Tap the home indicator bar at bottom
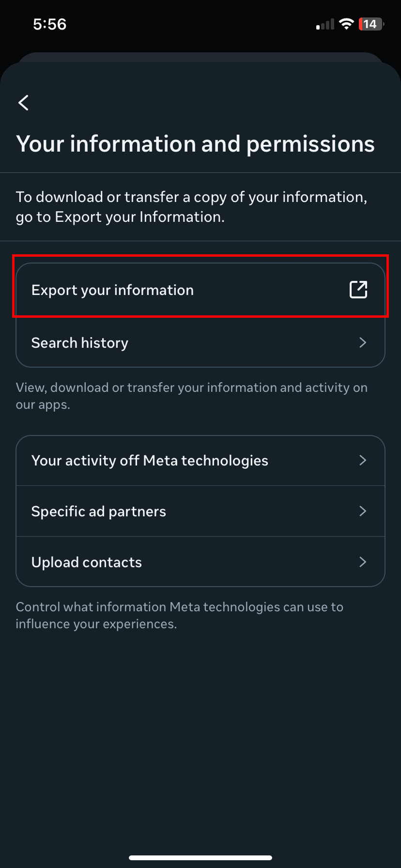401x868 pixels. (200, 858)
